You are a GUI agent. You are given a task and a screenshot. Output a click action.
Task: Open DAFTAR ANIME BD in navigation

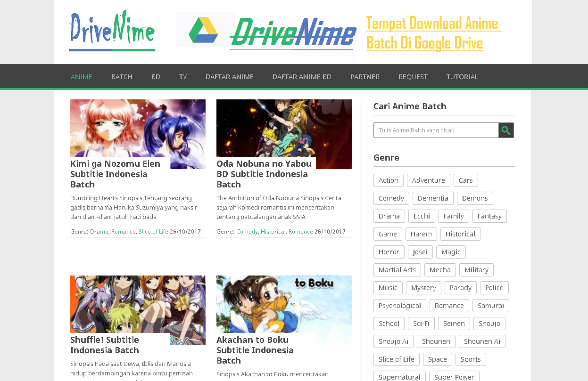pos(302,77)
